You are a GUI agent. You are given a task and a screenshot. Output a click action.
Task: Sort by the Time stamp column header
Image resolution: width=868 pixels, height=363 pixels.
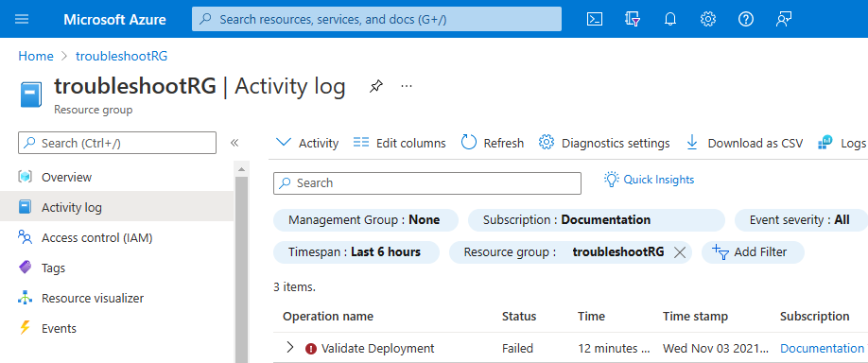pyautogui.click(x=695, y=317)
